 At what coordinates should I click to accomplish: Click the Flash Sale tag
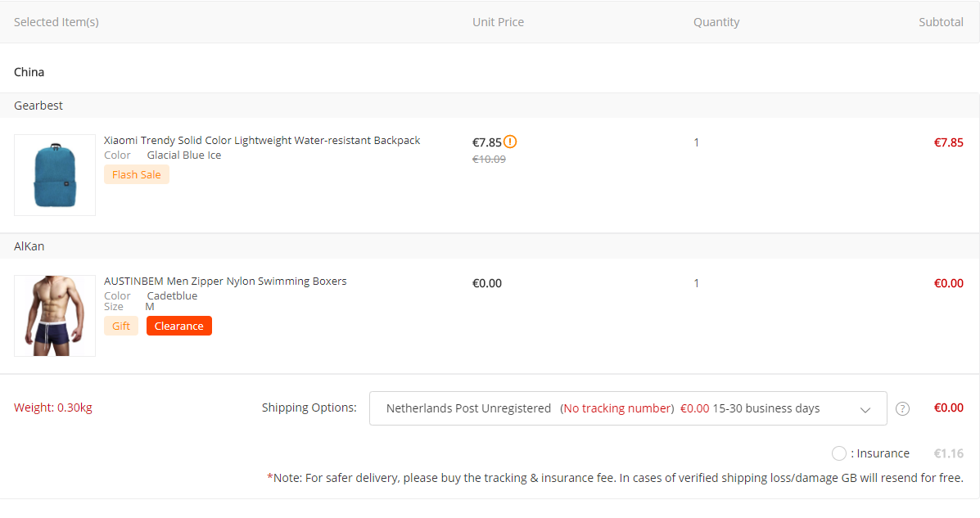(137, 174)
